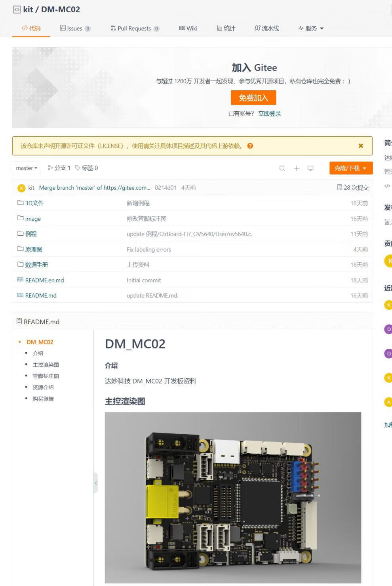This screenshot has height=586, width=392.
Task: Open the 数据手册 folder
Action: (36, 265)
